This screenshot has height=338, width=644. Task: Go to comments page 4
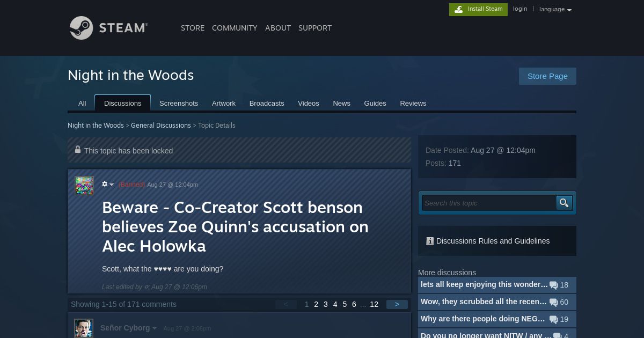tap(335, 304)
